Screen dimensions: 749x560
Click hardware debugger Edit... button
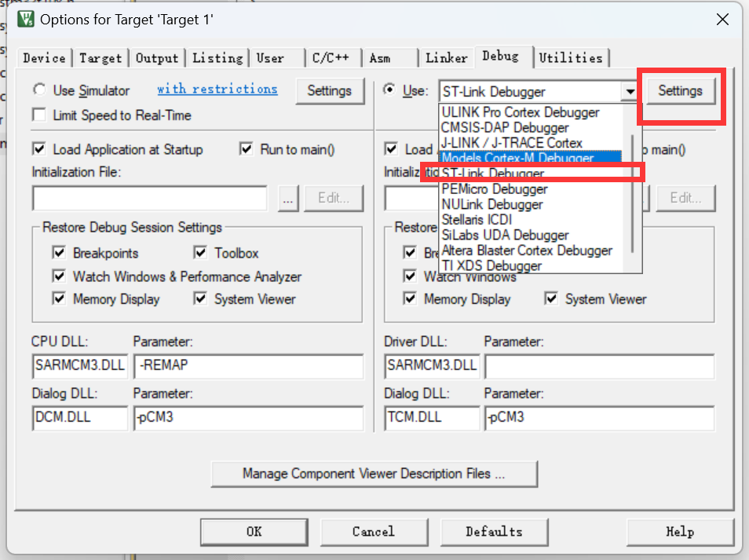pyautogui.click(x=685, y=198)
